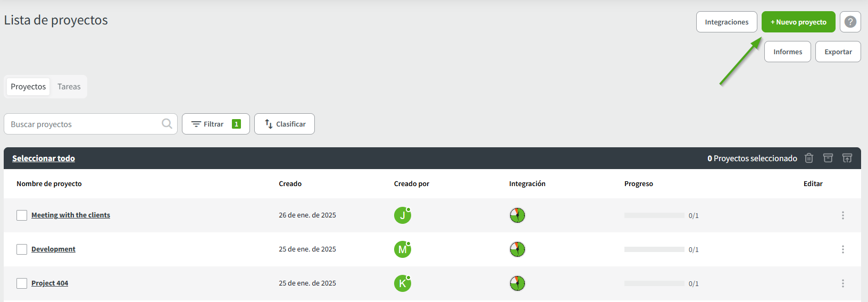Select the Proyectos tab
The height and width of the screenshot is (302, 868).
pos(28,87)
